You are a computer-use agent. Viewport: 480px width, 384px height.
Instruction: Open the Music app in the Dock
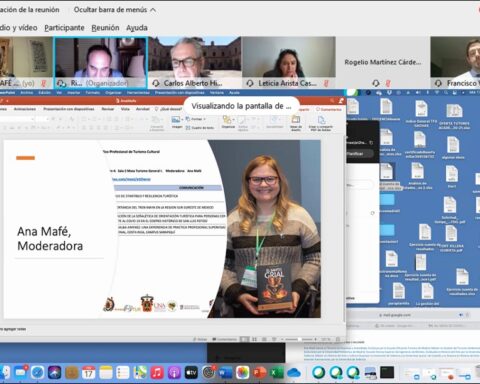click(x=157, y=372)
